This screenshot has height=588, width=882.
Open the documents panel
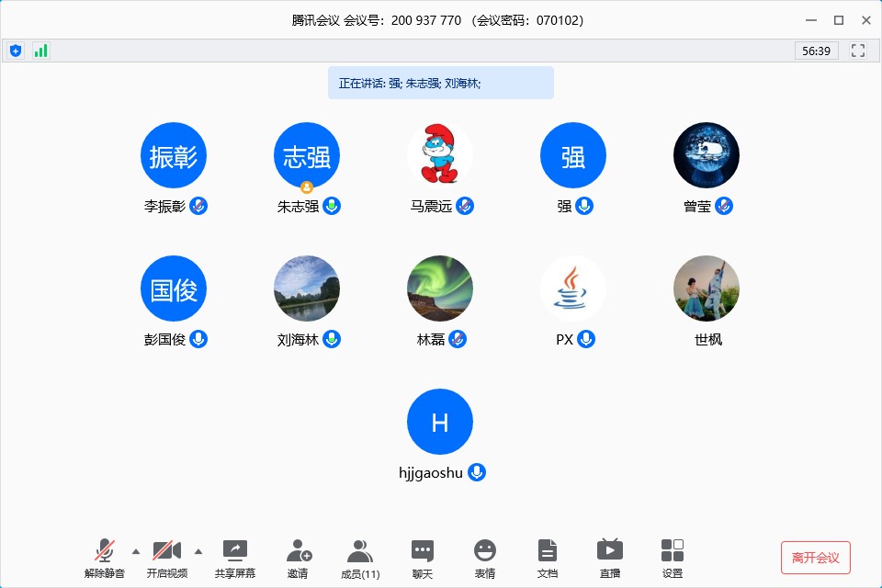(x=547, y=558)
